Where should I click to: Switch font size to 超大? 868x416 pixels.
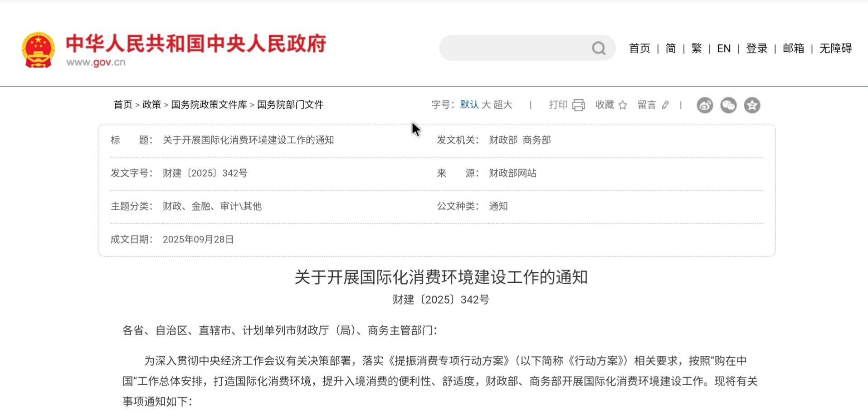click(503, 105)
